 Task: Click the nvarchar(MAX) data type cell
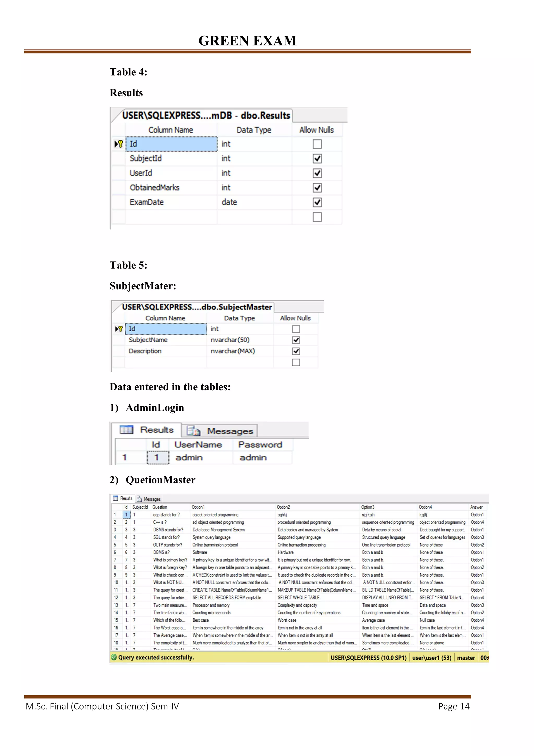pos(240,351)
